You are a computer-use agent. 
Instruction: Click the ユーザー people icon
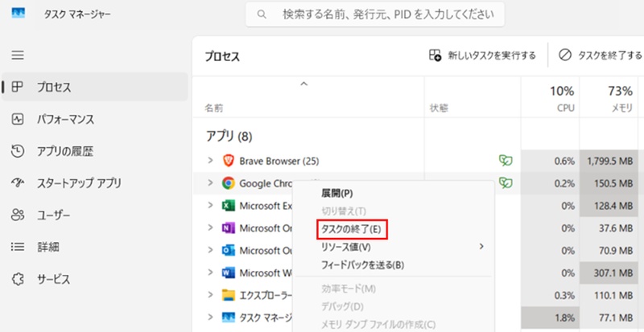click(x=17, y=215)
